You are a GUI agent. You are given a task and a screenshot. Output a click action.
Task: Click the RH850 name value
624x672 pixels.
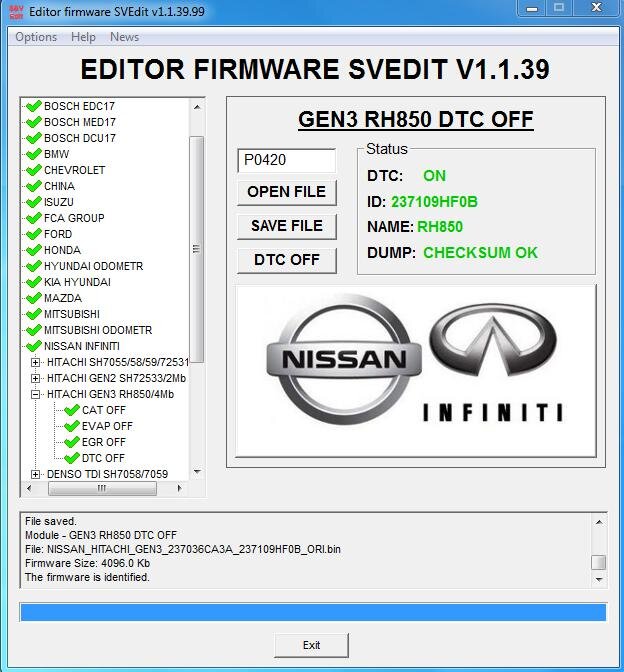pyautogui.click(x=440, y=227)
